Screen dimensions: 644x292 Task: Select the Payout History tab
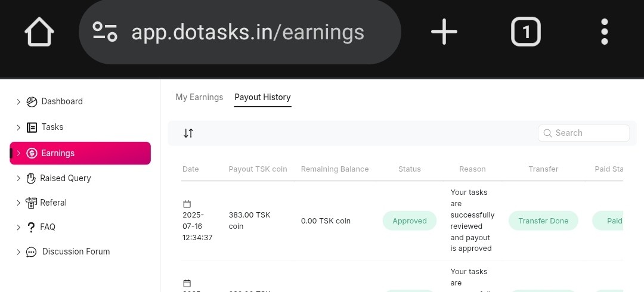(262, 97)
